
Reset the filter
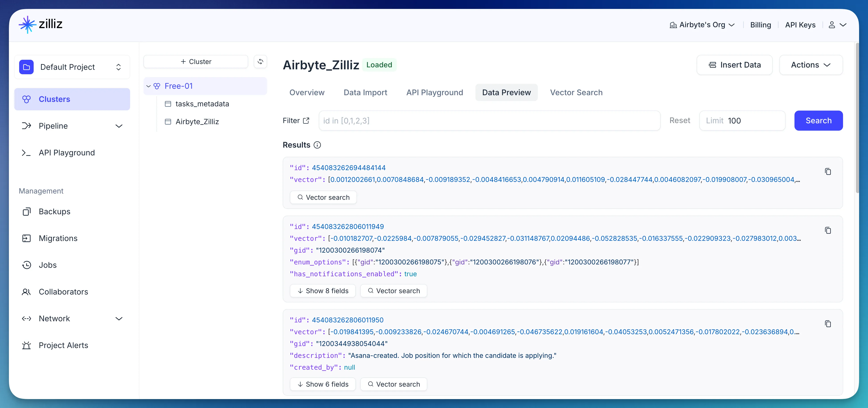coord(680,121)
